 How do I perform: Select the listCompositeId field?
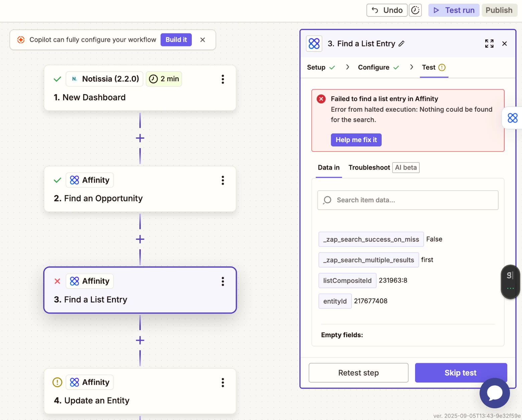coord(347,281)
